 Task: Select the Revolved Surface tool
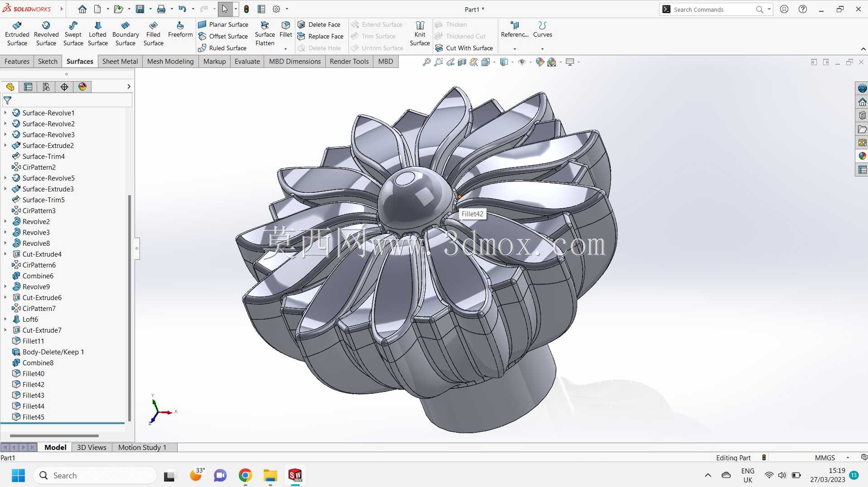(46, 34)
